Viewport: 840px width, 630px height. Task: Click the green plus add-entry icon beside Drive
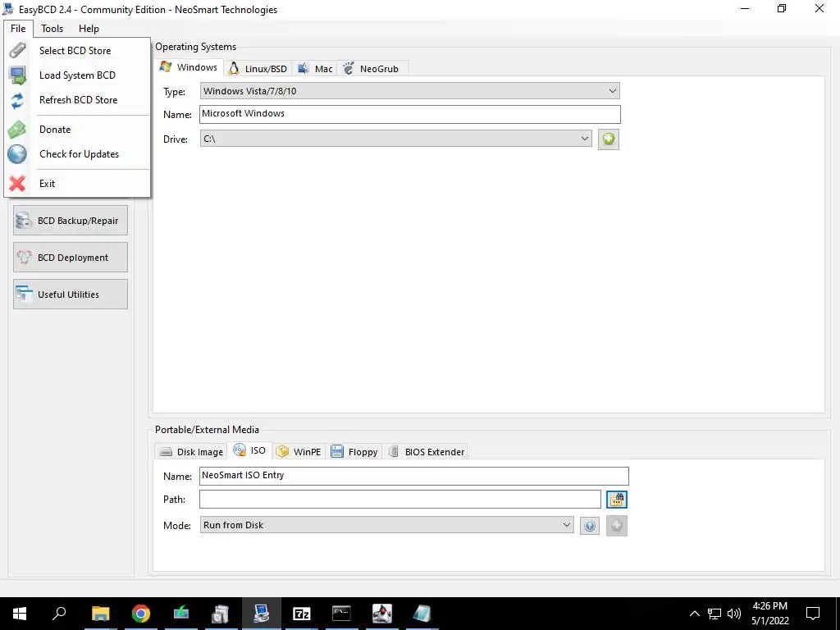(609, 139)
